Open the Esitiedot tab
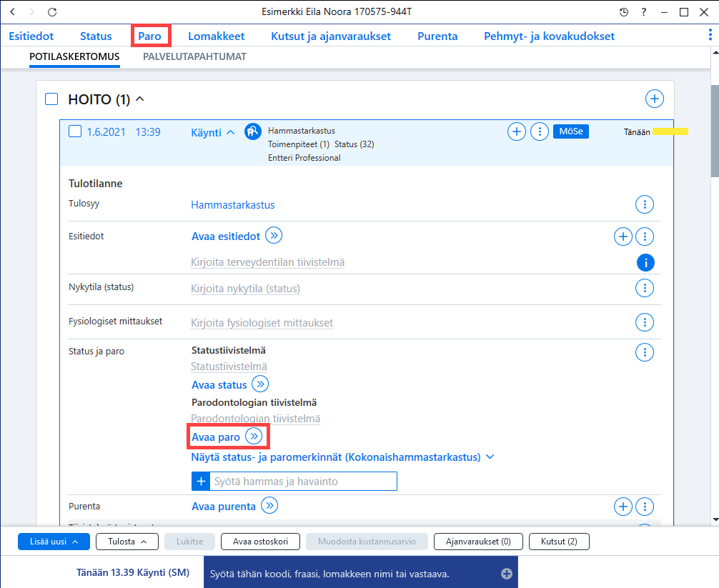719x588 pixels. pyautogui.click(x=31, y=36)
